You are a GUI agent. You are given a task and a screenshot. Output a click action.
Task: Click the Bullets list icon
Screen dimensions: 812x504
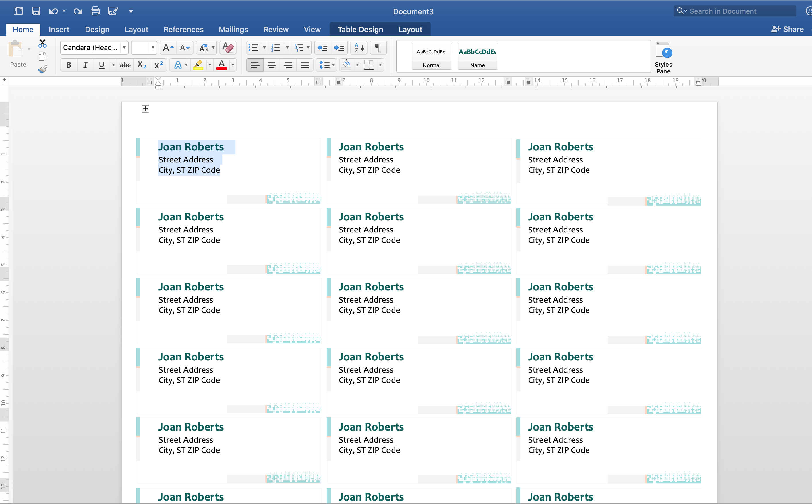coord(253,48)
